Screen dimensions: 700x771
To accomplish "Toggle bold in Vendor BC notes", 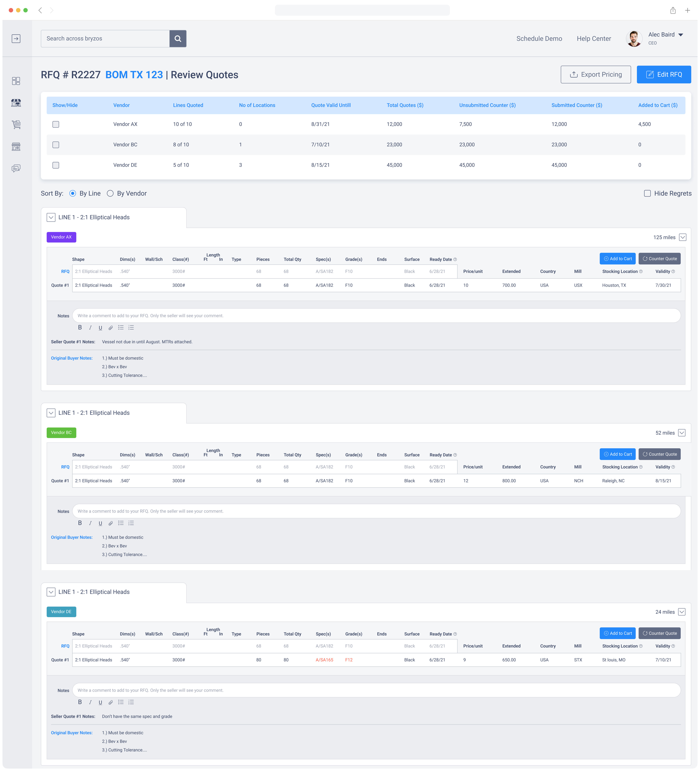I will pos(80,523).
